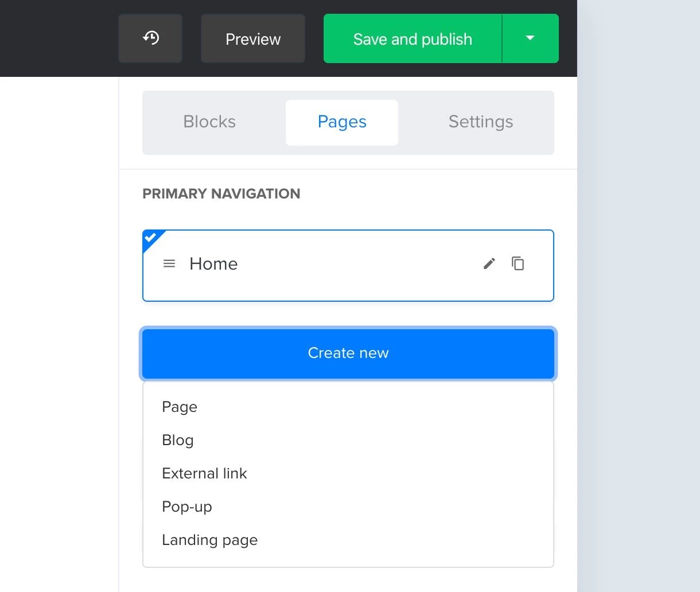Click the blue checkmark badge on Home

150,237
